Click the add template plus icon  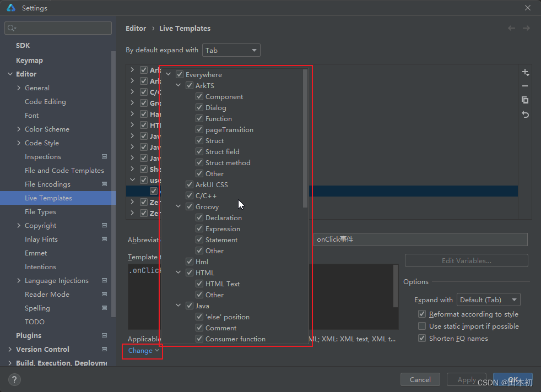coord(525,72)
